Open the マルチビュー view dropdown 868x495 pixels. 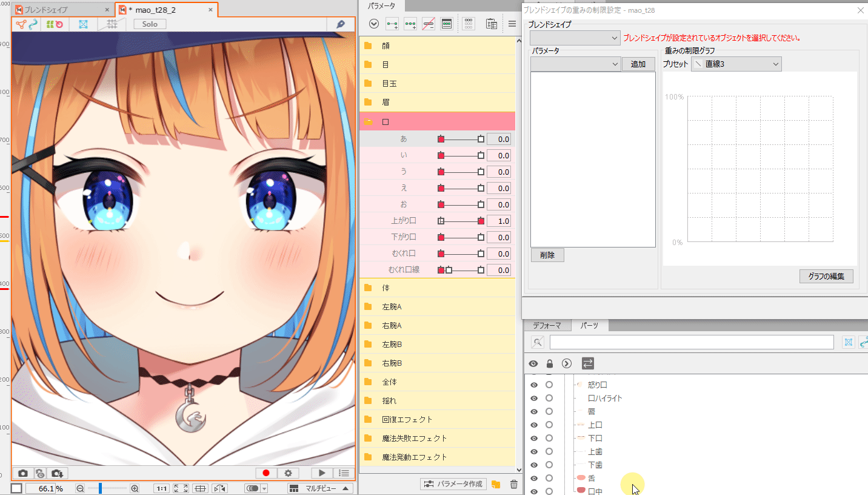319,488
